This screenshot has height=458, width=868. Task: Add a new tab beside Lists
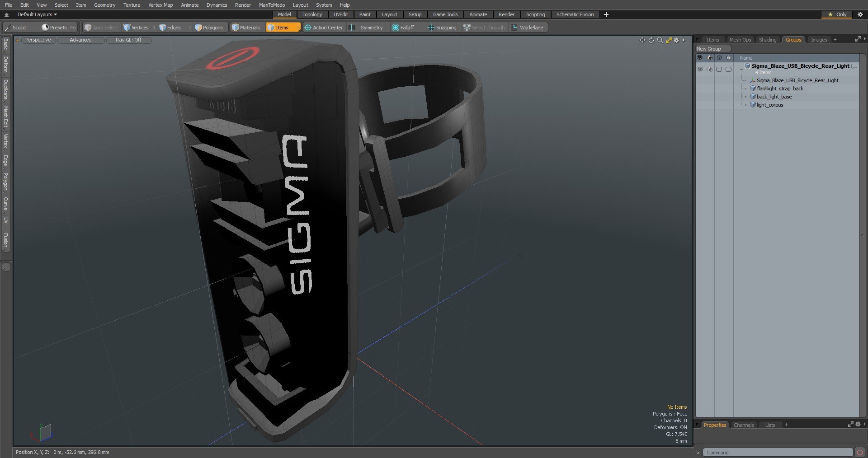coord(786,425)
